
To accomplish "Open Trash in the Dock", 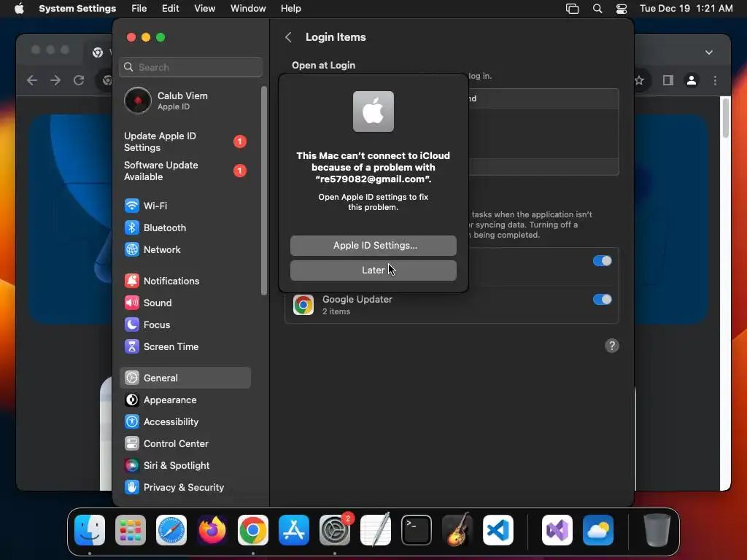I will 657,530.
